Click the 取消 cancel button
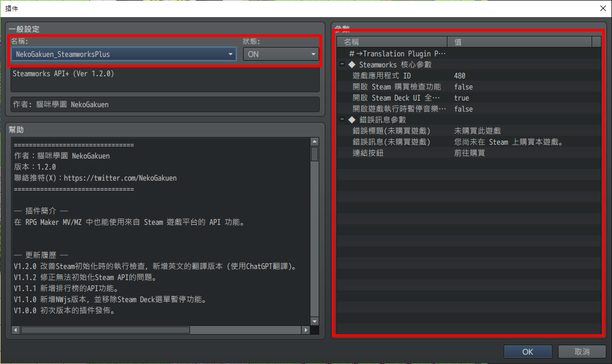The width and height of the screenshot is (612, 364). (x=582, y=351)
